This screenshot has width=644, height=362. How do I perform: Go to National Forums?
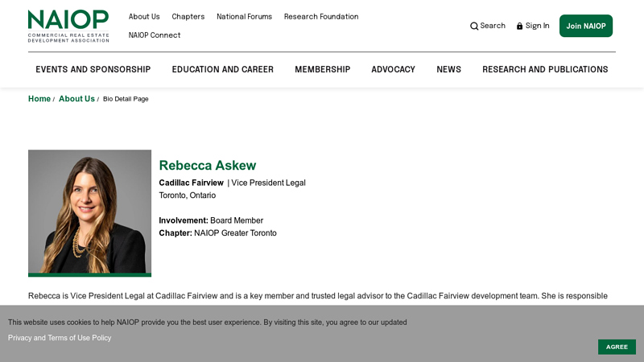(245, 17)
